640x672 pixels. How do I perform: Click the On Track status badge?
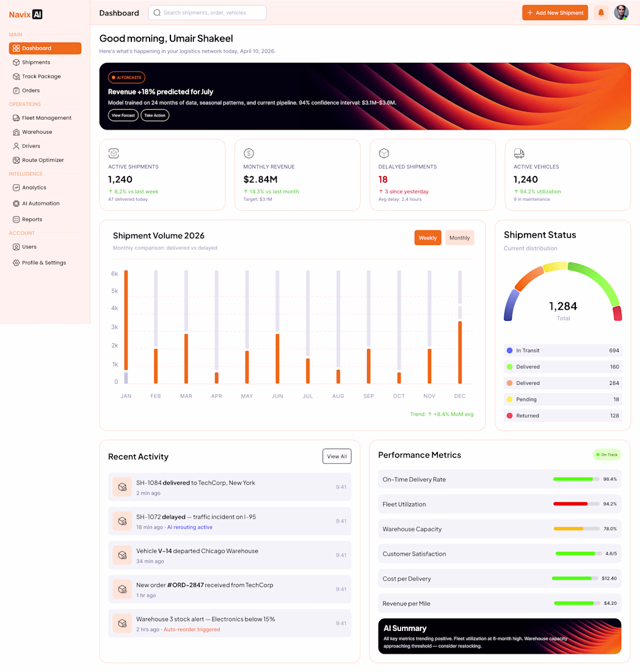607,455
